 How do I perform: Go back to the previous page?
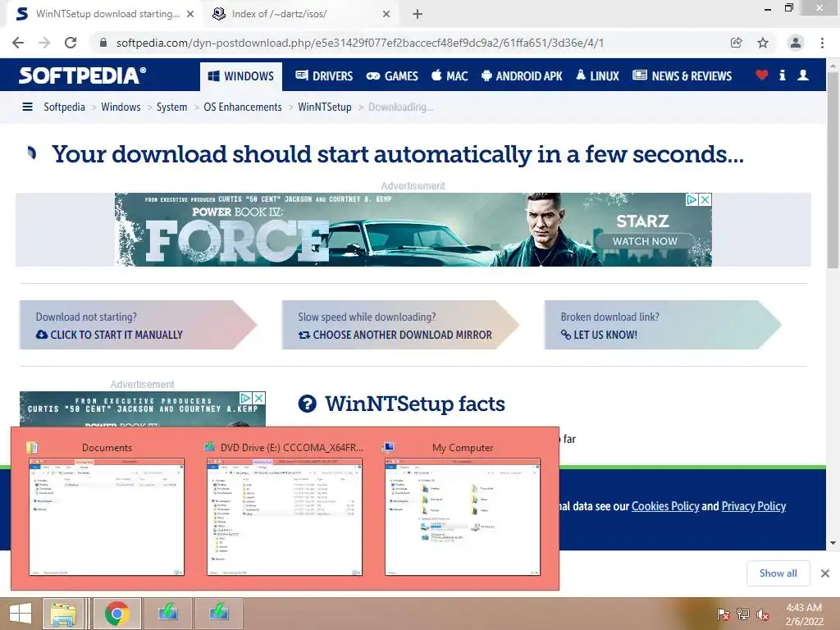click(x=18, y=43)
